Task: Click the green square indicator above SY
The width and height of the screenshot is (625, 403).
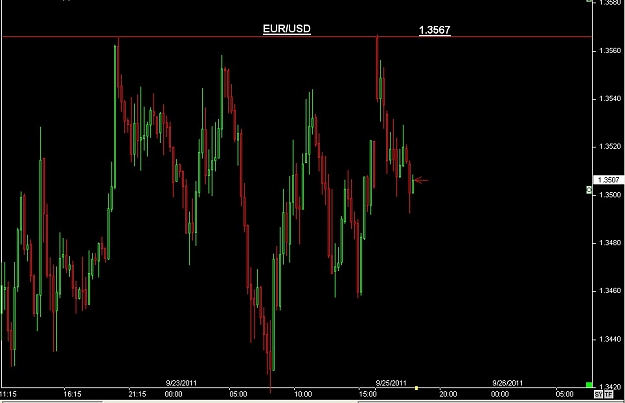Action: pyautogui.click(x=589, y=385)
